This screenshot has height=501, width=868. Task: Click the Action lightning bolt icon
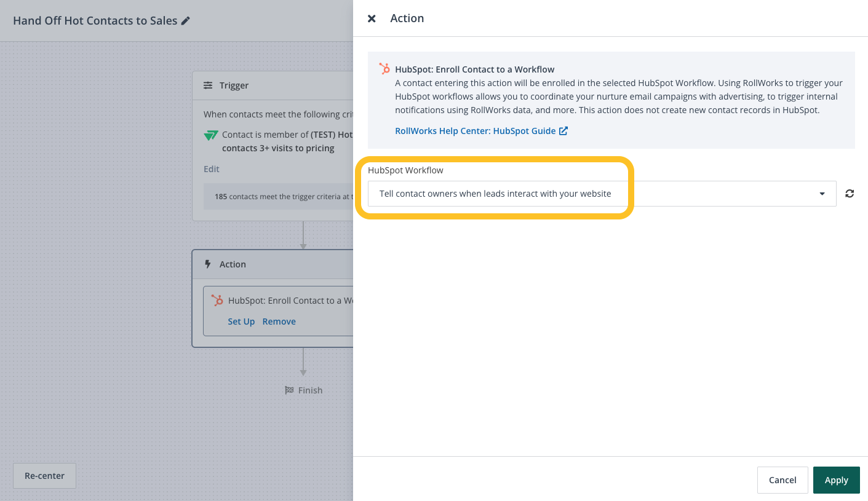[x=208, y=264]
